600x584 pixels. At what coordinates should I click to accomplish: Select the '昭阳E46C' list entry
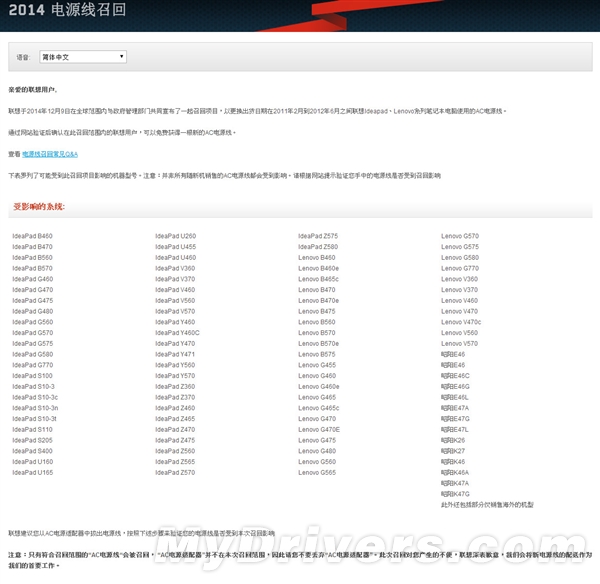[x=455, y=376]
